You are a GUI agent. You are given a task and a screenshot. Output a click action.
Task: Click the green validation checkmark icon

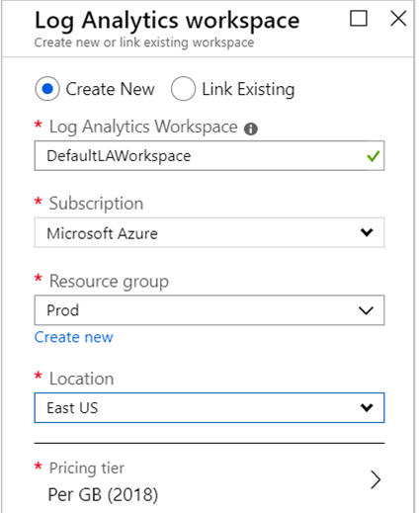point(374,156)
